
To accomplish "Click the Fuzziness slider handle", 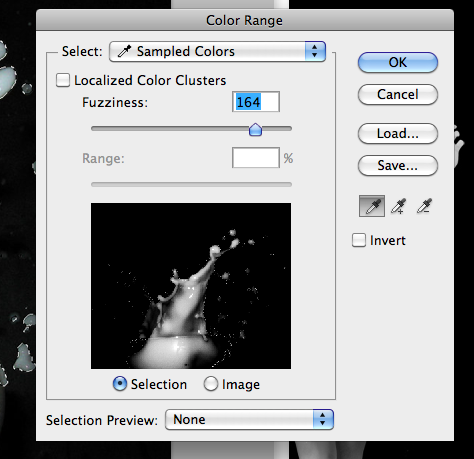I will [x=255, y=129].
